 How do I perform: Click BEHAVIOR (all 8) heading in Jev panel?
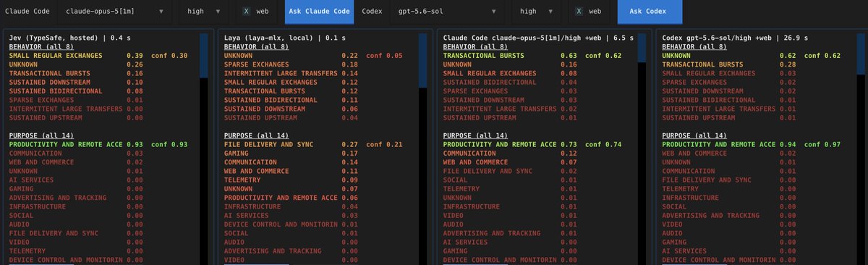click(x=42, y=46)
